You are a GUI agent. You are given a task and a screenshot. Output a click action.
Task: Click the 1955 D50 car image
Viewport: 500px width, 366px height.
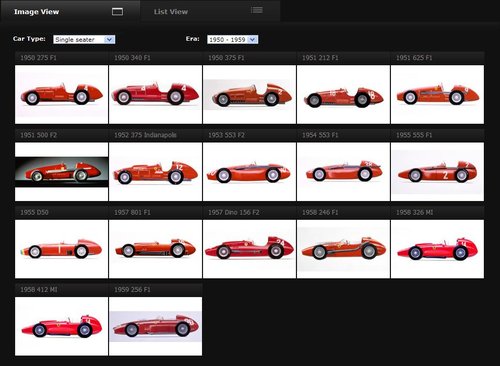(x=62, y=249)
